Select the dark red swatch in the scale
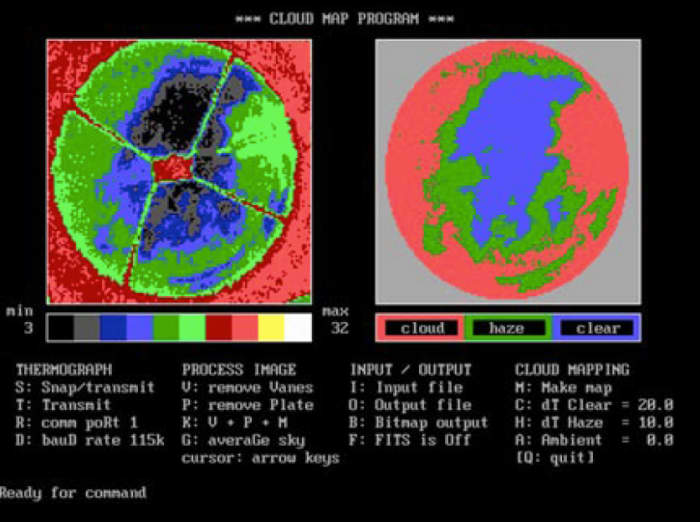This screenshot has width=700, height=522. pos(218,328)
